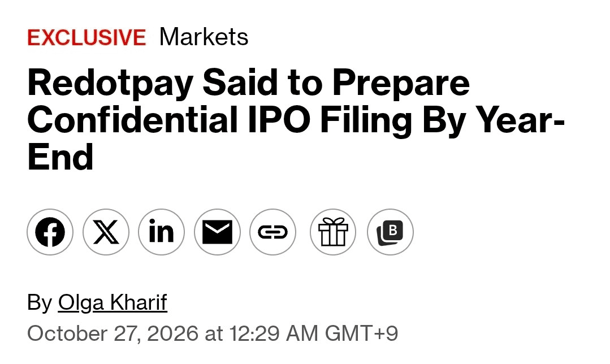Click "Confidential IPO Filing" headline line
610x364 pixels.
click(x=220, y=120)
